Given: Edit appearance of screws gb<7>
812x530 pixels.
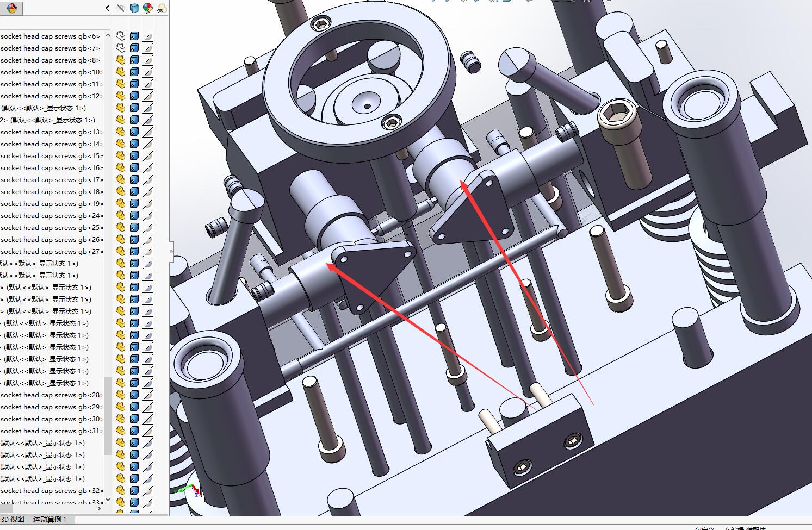Looking at the screenshot, I should [148, 48].
